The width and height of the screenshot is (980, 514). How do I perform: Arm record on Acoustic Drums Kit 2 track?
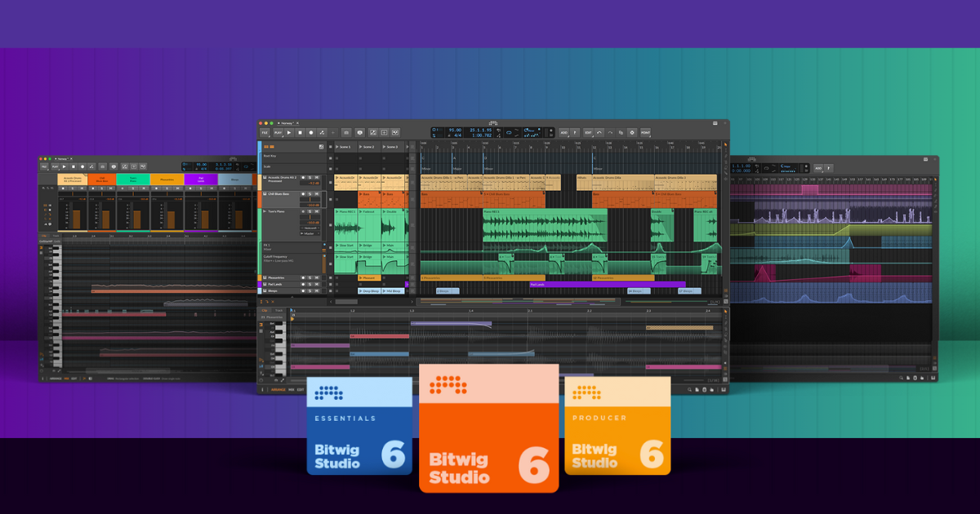point(303,178)
